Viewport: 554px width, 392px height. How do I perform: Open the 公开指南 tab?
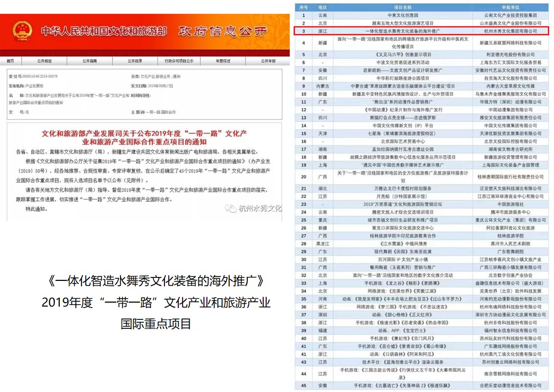90,61
